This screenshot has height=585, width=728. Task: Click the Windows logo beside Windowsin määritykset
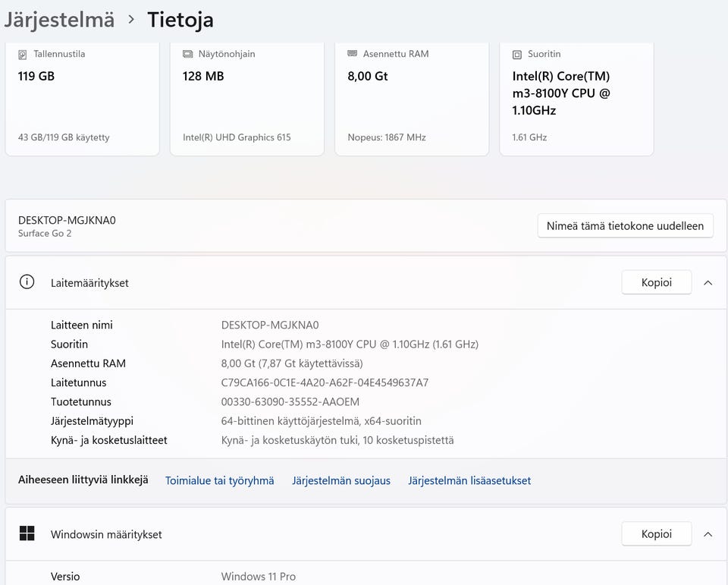point(27,533)
